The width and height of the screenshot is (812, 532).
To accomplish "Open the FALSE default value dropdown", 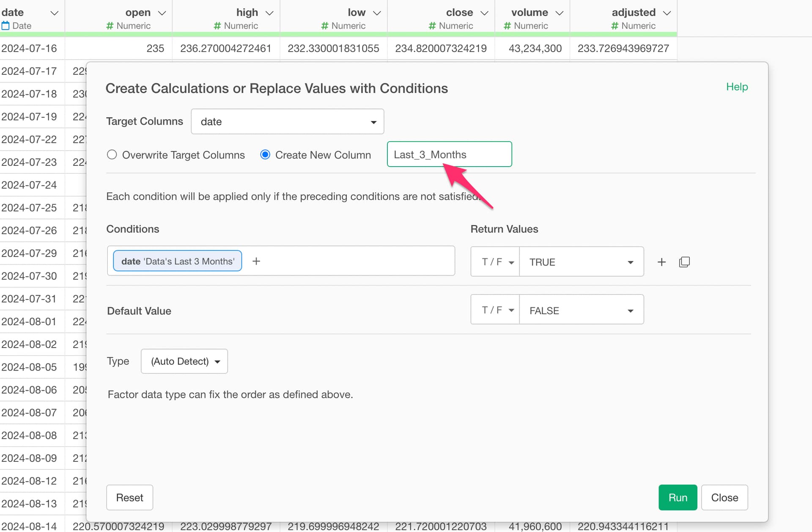I will click(582, 310).
